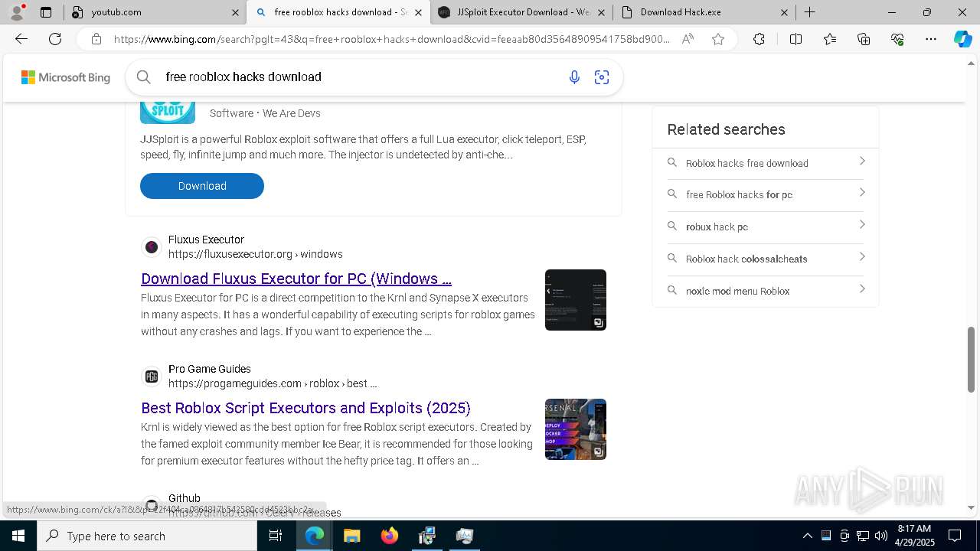Image resolution: width=980 pixels, height=551 pixels.
Task: View site information lock icon
Action: tap(96, 39)
